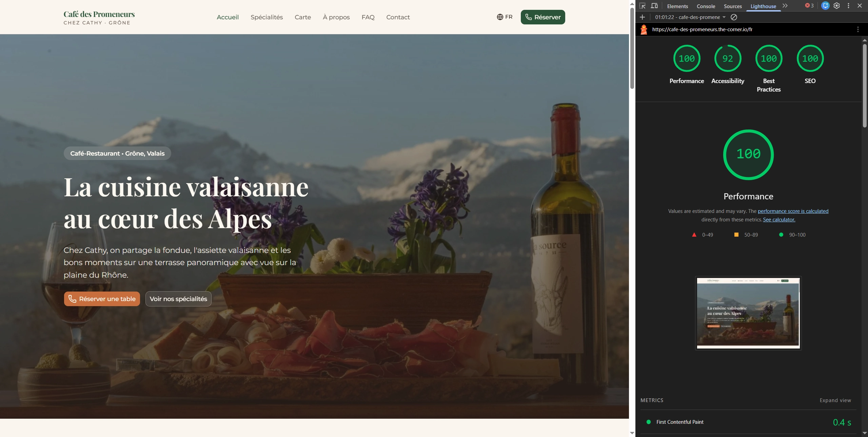Screen dimensions: 868x437
Task: Click the large 100 Performance gauge
Action: [748, 155]
